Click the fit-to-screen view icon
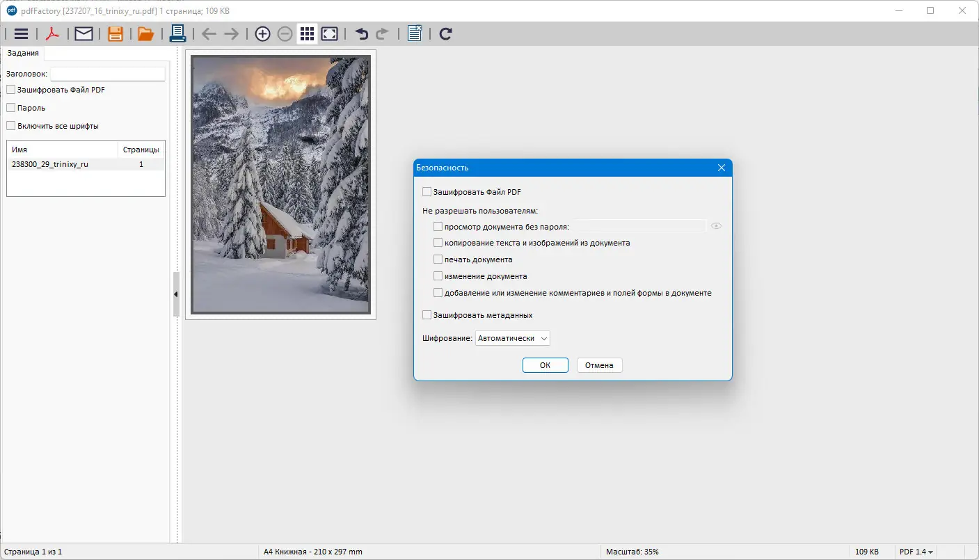 coord(330,33)
